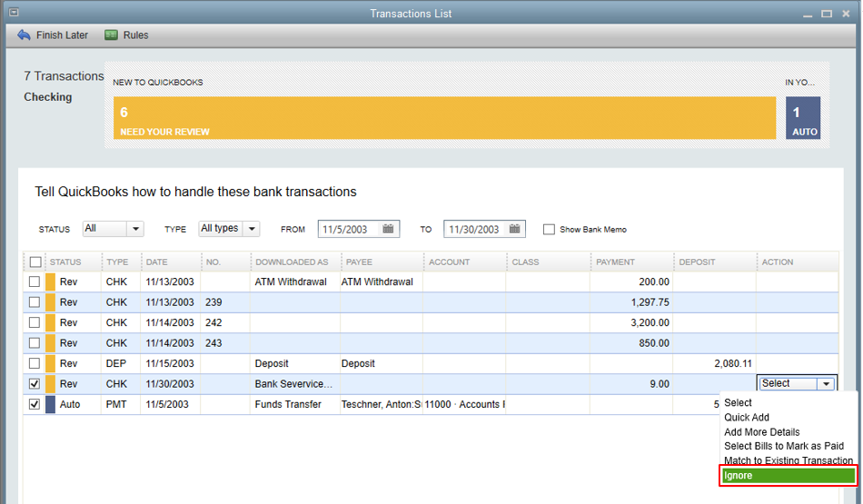
Task: Choose Ignore from the action menu
Action: click(789, 475)
